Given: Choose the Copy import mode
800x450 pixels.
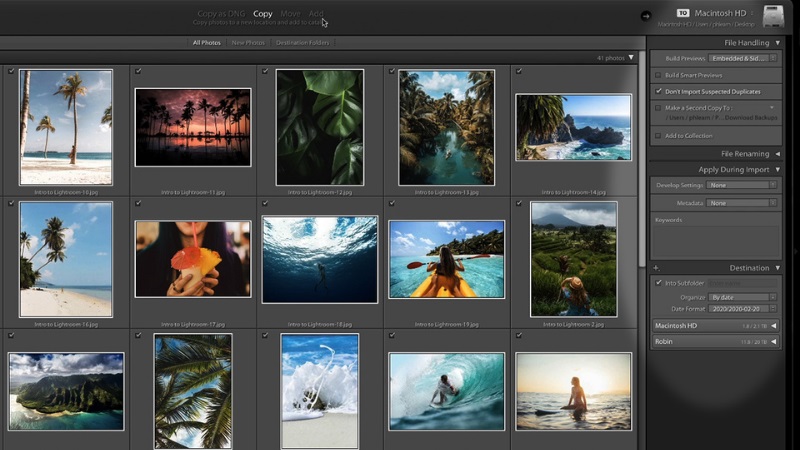Looking at the screenshot, I should coord(263,14).
